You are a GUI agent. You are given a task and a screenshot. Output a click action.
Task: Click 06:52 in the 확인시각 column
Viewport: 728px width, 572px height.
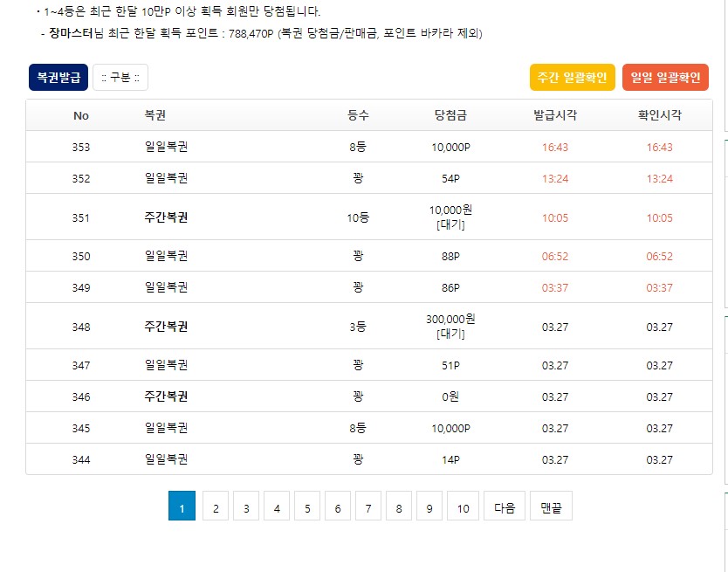[659, 257]
